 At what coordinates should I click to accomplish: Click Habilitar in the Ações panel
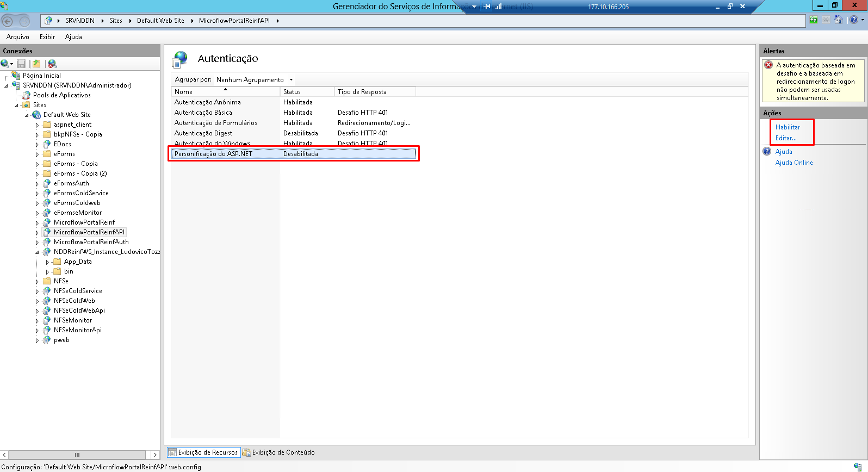(x=788, y=127)
